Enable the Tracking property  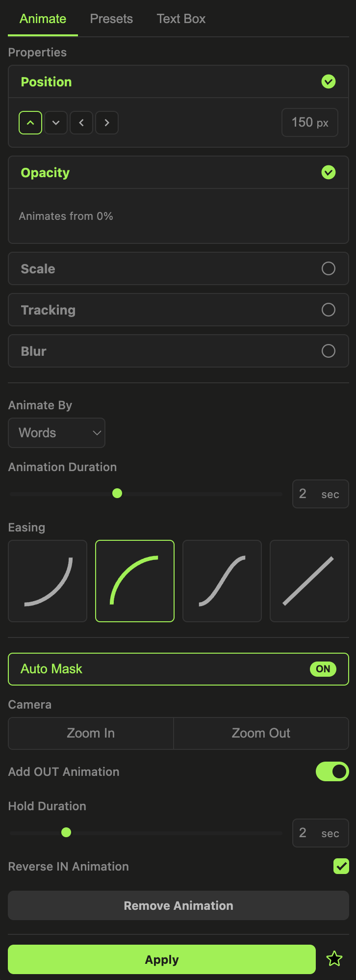click(x=328, y=310)
